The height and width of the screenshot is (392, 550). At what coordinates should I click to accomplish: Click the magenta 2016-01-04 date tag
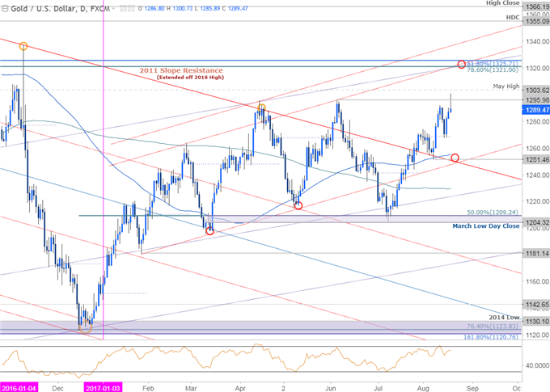coord(19,387)
